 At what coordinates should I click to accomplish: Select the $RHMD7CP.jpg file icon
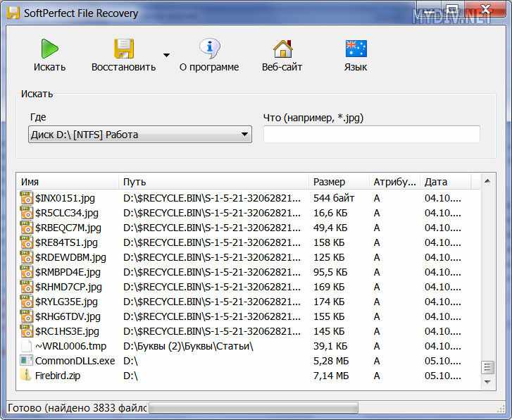click(27, 287)
